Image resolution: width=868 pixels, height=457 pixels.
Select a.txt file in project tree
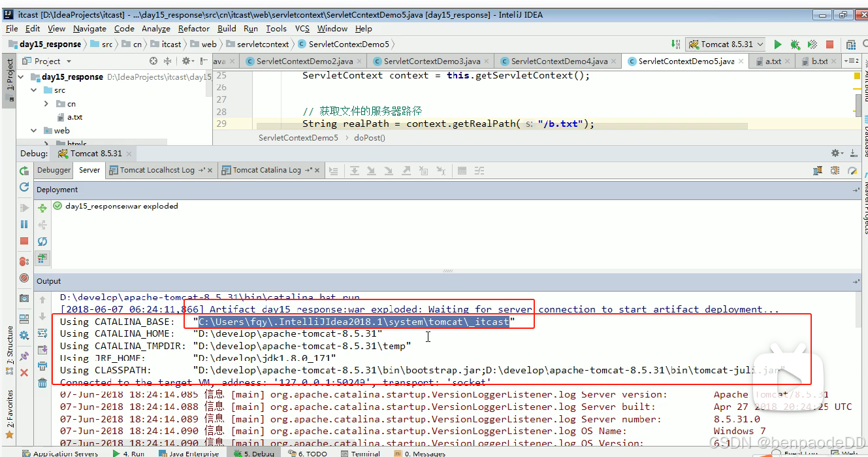69,117
